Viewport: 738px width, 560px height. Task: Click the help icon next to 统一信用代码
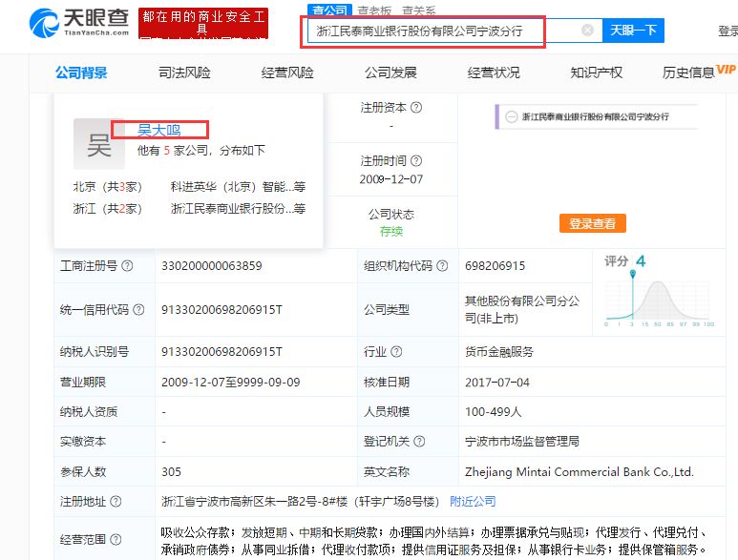click(138, 309)
